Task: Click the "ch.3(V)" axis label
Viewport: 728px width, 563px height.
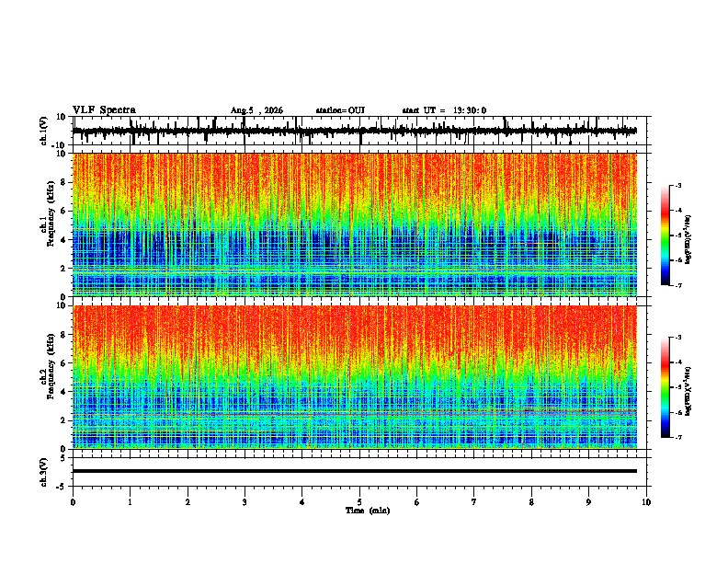Action: (44, 473)
